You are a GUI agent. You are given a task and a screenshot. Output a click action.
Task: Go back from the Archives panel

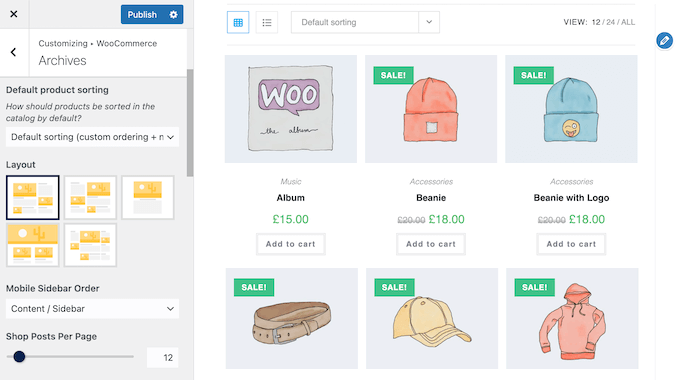tap(14, 52)
